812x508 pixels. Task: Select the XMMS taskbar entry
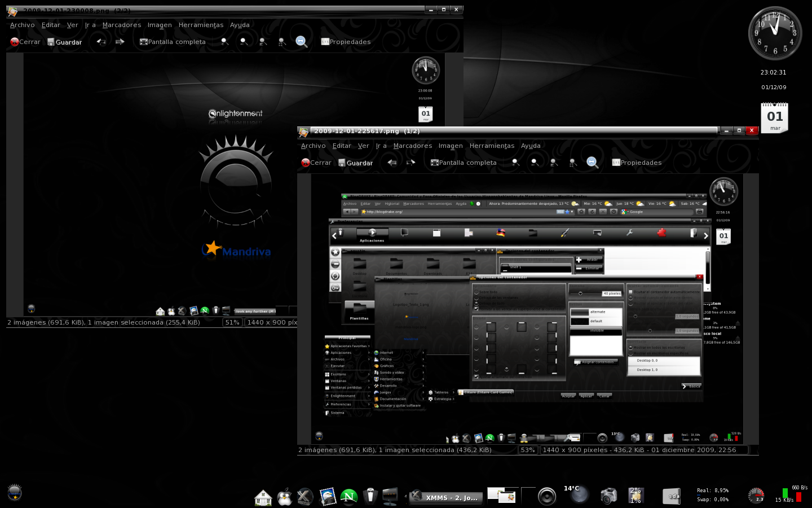pos(446,497)
